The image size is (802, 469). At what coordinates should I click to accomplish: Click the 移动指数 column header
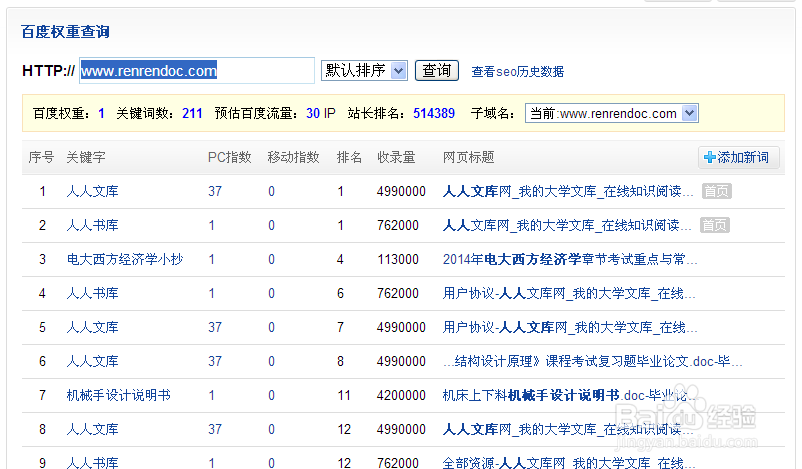[294, 157]
